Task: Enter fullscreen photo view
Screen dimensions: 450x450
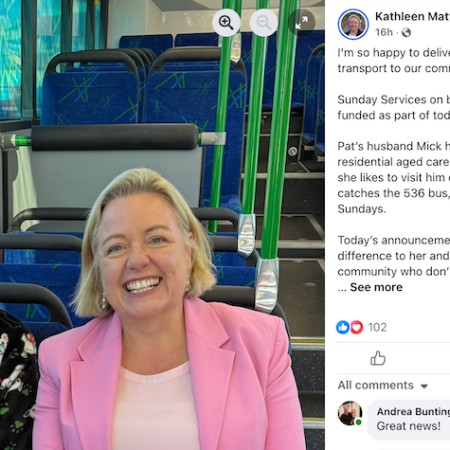Action: tap(301, 23)
